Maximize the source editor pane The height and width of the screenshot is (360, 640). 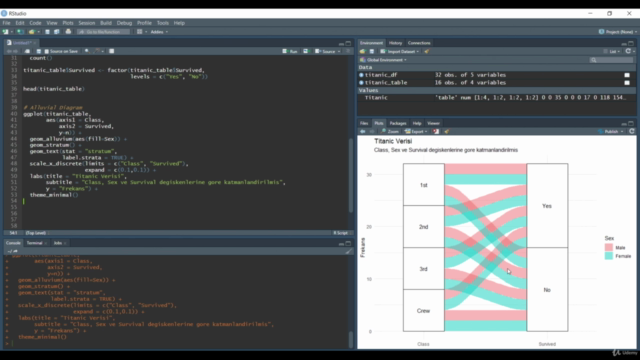tap(348, 43)
